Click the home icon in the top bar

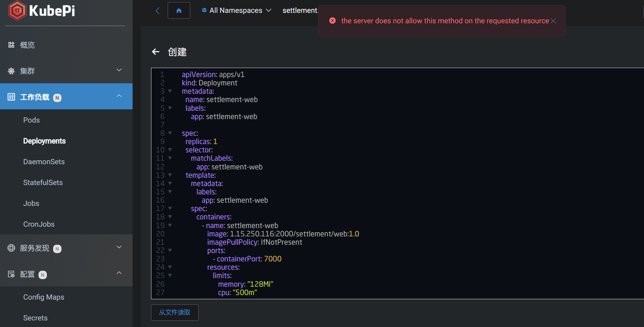click(x=179, y=10)
